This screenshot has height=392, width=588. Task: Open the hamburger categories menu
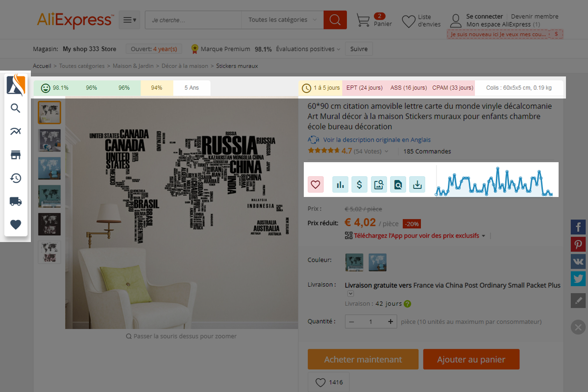point(129,20)
